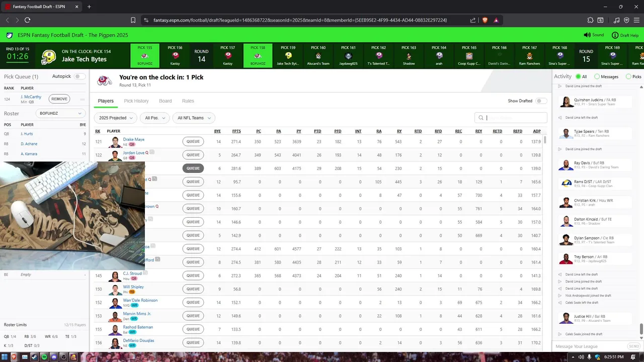Open Spotify from the taskbar

point(44,357)
